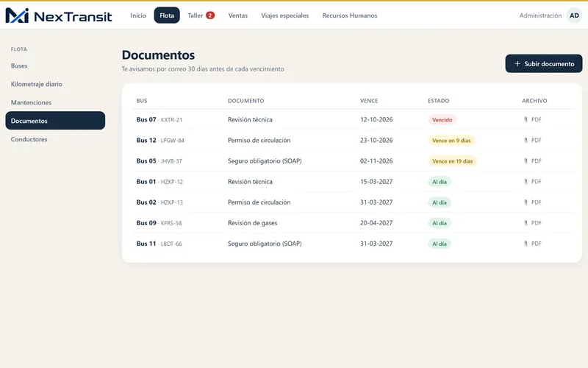Click 'Al día' badge for Bus 09
Viewport: 588px width, 368px height.
pyautogui.click(x=440, y=223)
